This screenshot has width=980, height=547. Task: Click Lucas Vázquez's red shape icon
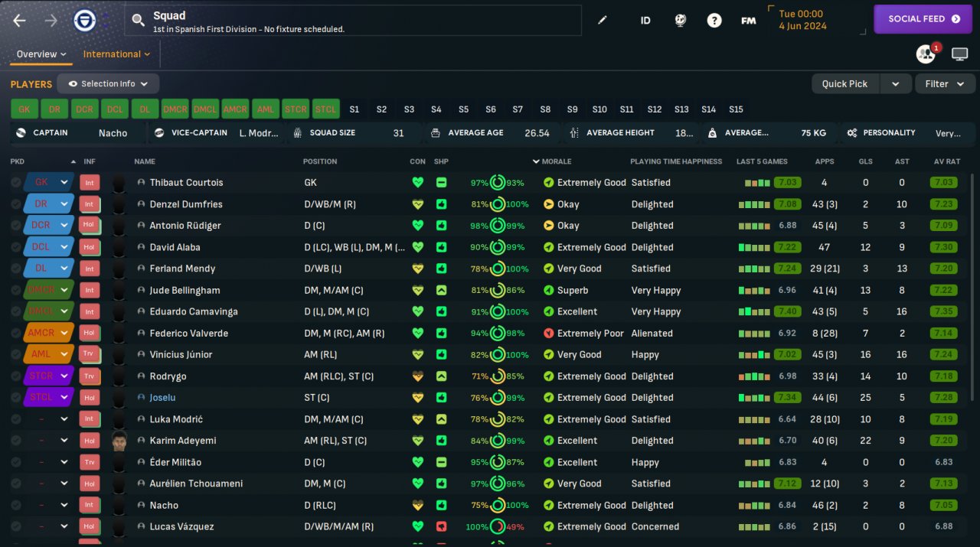pos(441,527)
